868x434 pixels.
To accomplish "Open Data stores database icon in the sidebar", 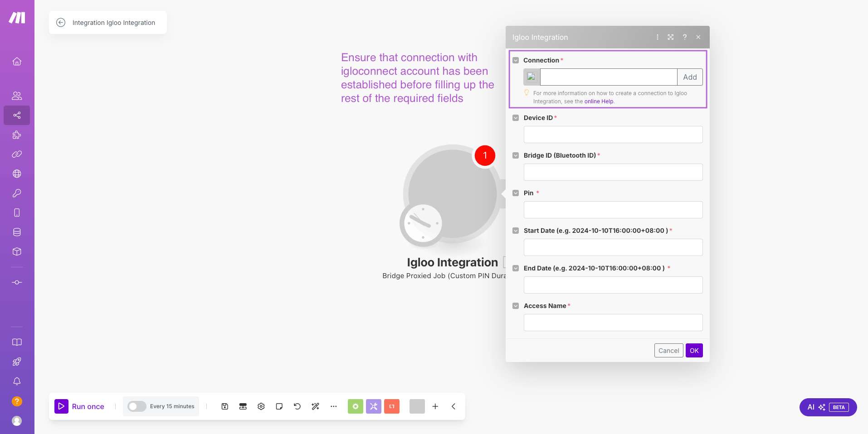I will 17,232.
